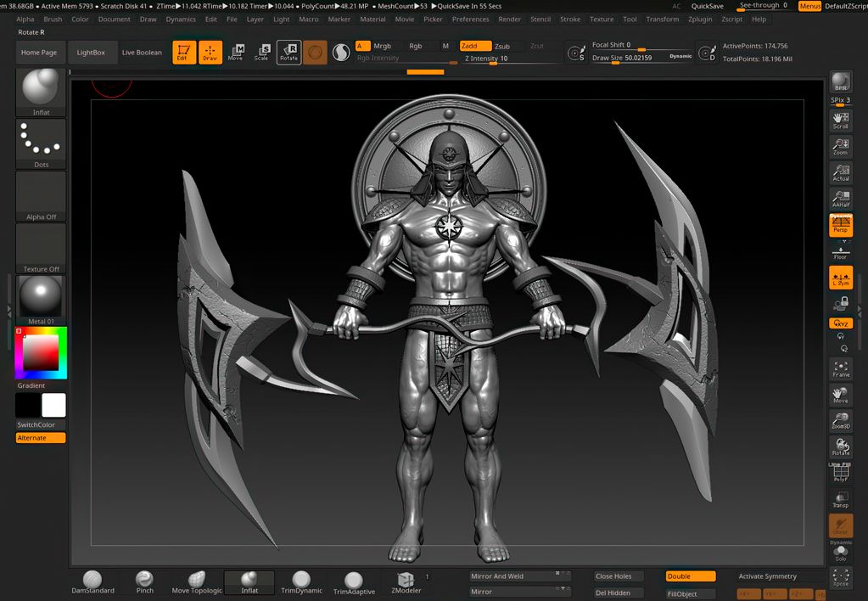Click Activate Symmetry
The height and width of the screenshot is (601, 868).
(x=767, y=576)
